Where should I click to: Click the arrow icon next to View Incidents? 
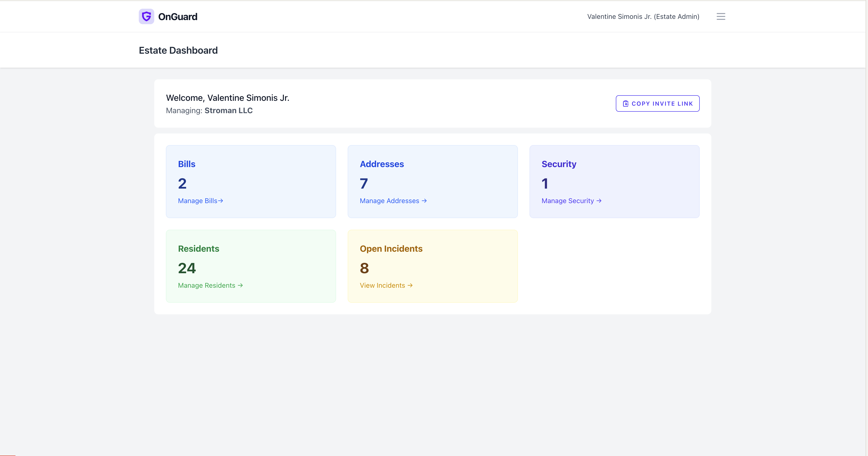tap(410, 285)
